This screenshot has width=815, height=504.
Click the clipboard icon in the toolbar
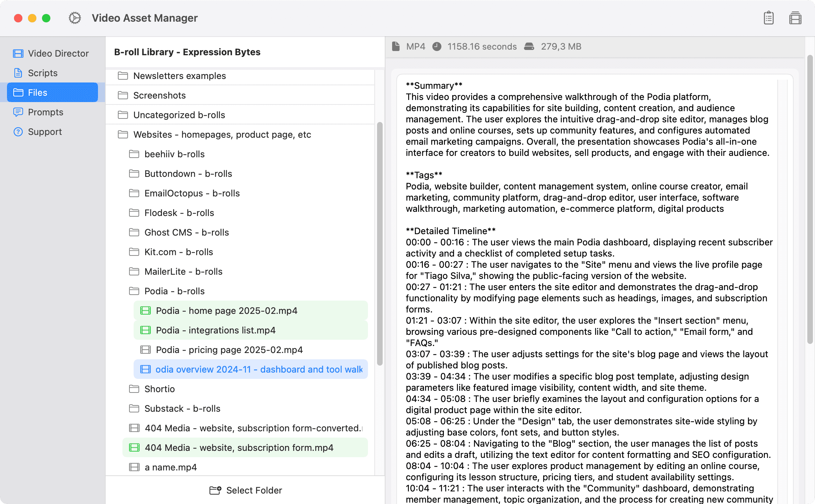click(x=768, y=17)
